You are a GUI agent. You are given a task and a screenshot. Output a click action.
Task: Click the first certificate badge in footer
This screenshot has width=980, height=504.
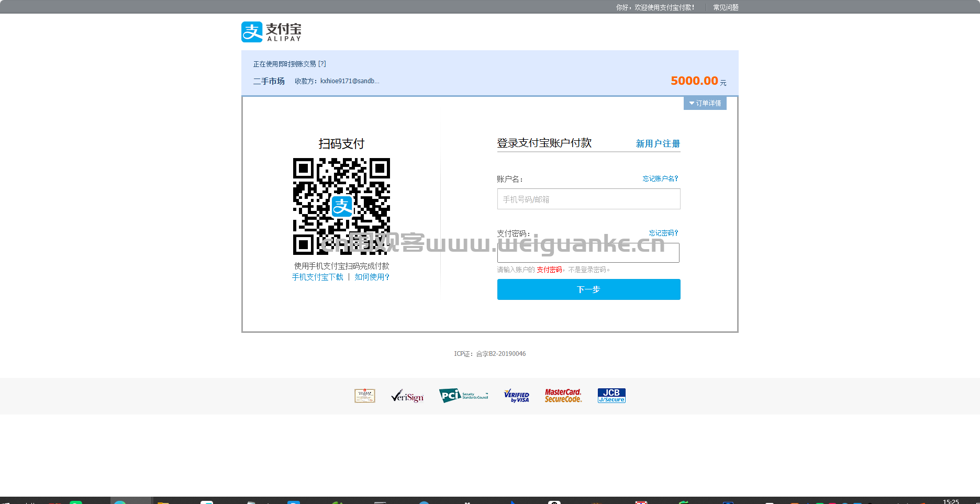pos(365,396)
